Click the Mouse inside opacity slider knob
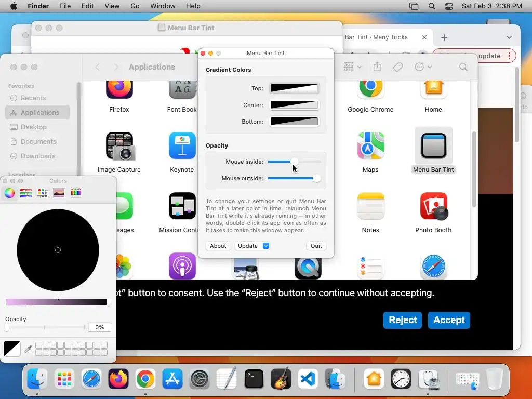The width and height of the screenshot is (532, 399). point(295,162)
